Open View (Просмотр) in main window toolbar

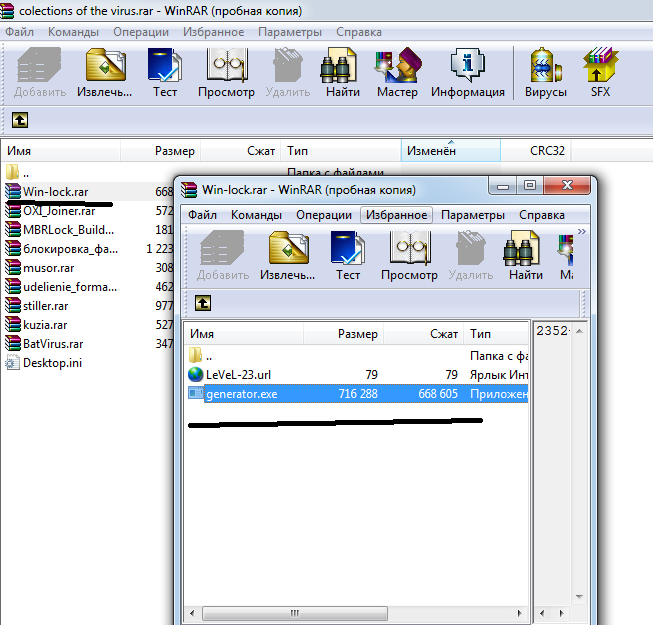tap(226, 73)
